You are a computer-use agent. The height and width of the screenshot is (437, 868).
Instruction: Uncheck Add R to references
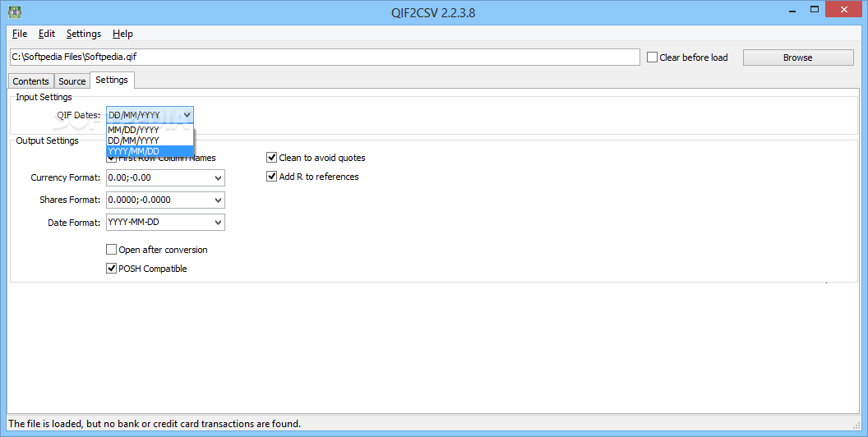coord(271,177)
